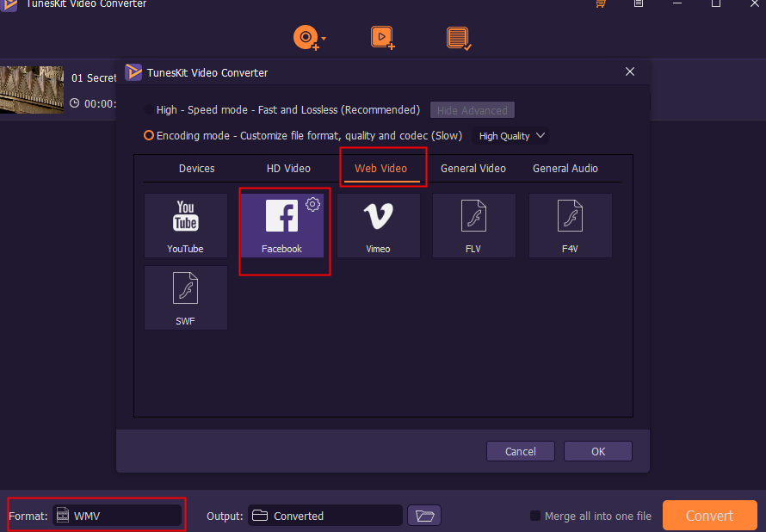Image resolution: width=766 pixels, height=532 pixels.
Task: Click the Hide Advanced button
Action: [472, 110]
